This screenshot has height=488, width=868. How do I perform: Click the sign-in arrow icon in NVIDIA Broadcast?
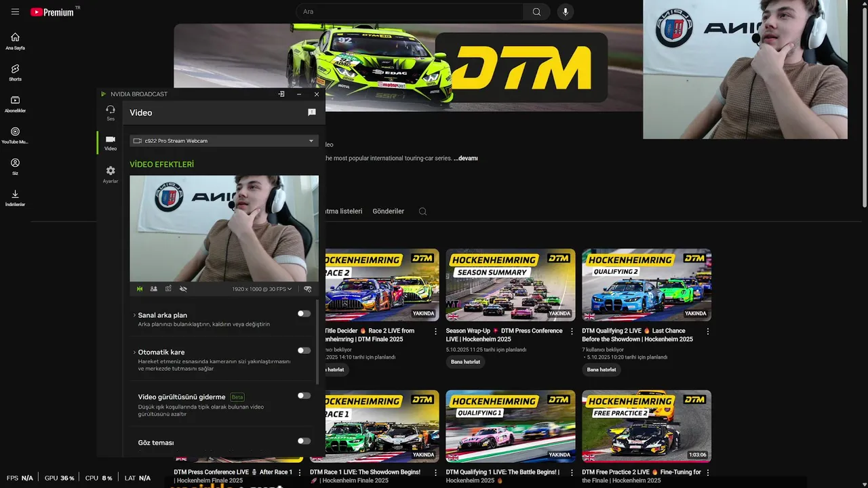click(x=281, y=94)
